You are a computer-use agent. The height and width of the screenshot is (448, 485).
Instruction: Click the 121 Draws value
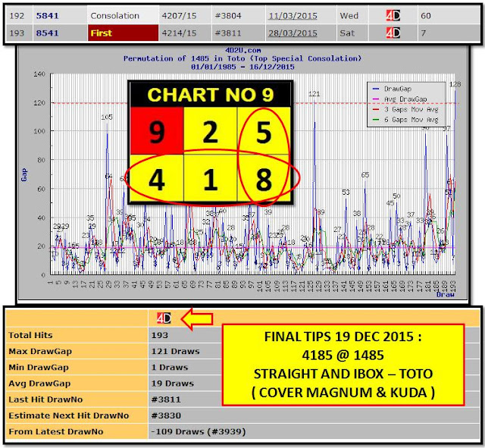175,351
